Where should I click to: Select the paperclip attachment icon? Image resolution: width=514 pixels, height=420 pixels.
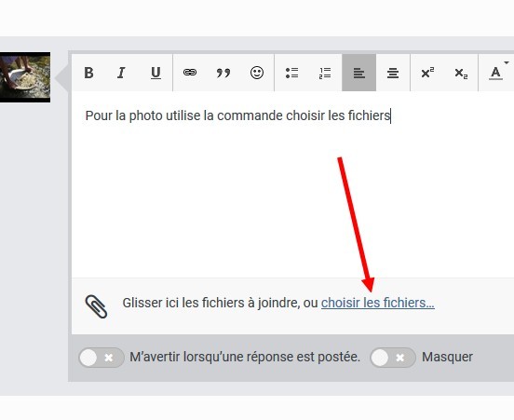(x=96, y=306)
